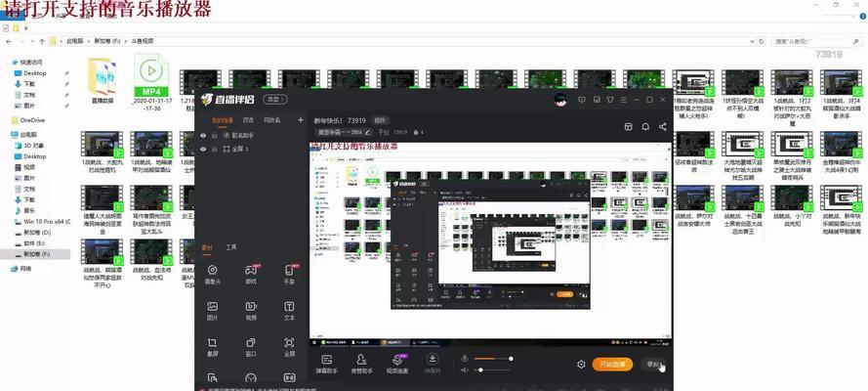Image resolution: width=868 pixels, height=391 pixels.
Task: Adjust the speaker volume slider
Action: [x=492, y=369]
